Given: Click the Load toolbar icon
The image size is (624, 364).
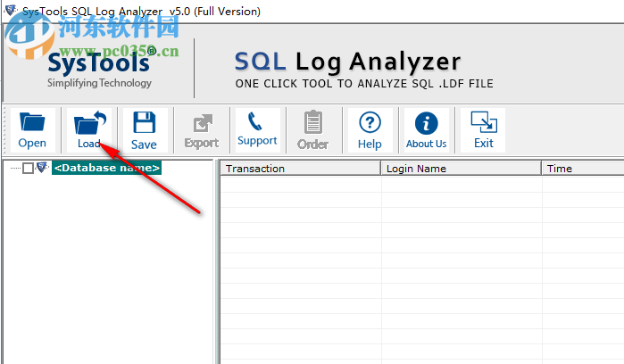Looking at the screenshot, I should click(89, 130).
